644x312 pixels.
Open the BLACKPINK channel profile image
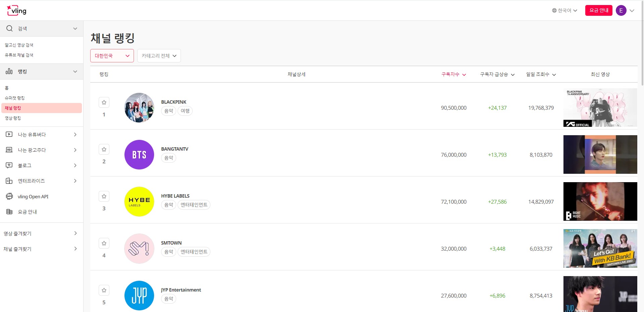tap(139, 108)
